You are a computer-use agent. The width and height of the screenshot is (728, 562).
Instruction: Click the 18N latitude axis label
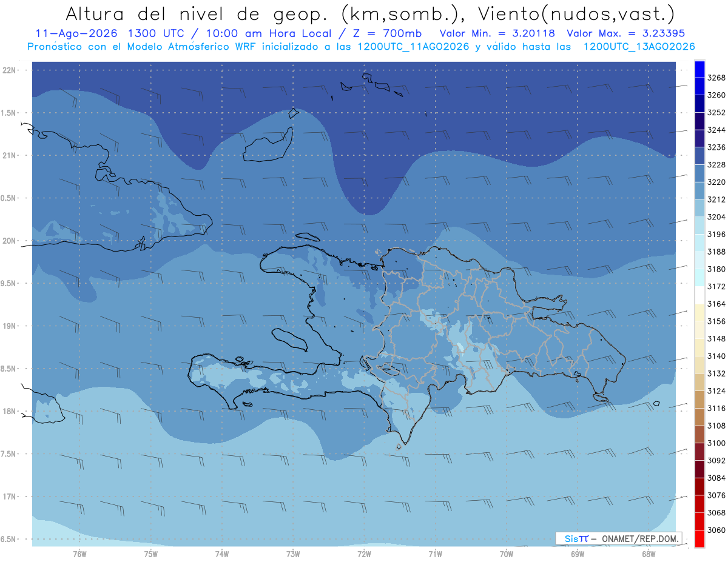click(10, 412)
